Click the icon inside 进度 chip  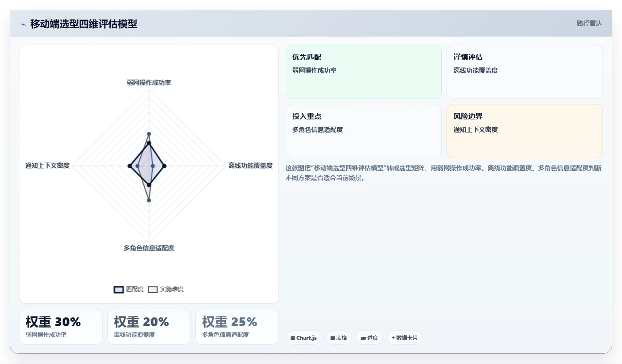[363, 338]
